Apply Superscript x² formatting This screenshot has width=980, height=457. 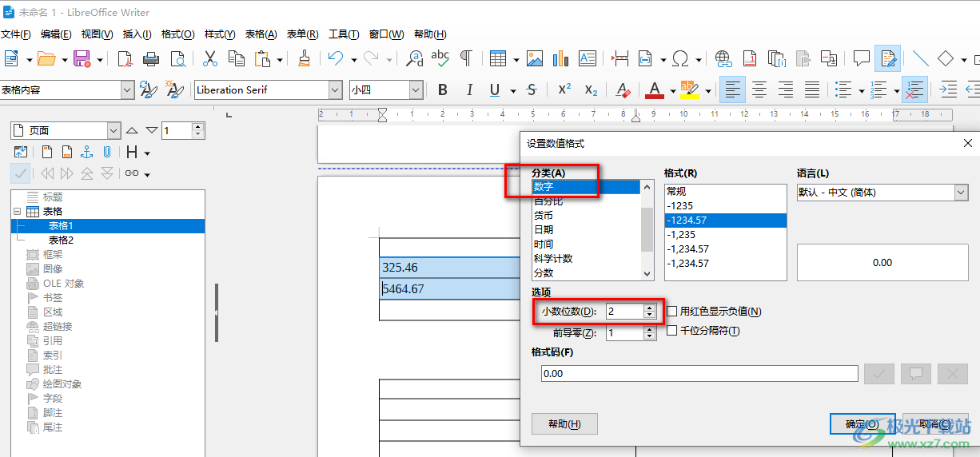(564, 90)
